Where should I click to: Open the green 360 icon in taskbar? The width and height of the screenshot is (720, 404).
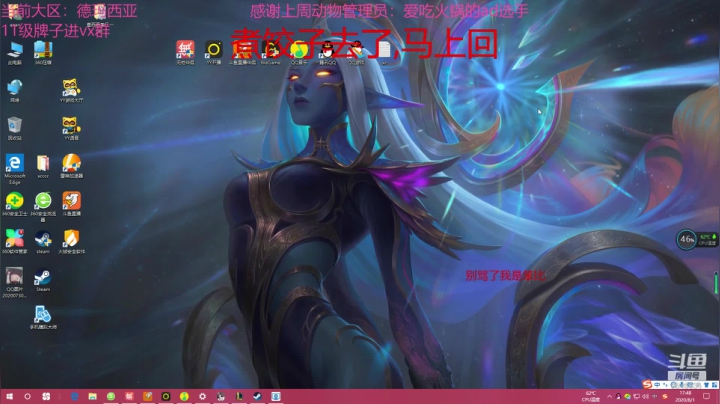pos(111,396)
